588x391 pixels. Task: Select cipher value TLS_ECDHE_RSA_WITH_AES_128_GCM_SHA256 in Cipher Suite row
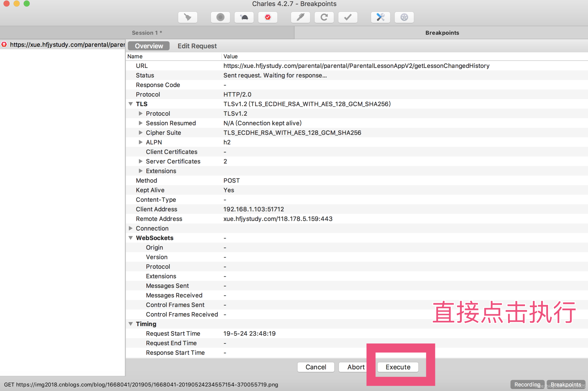[292, 133]
